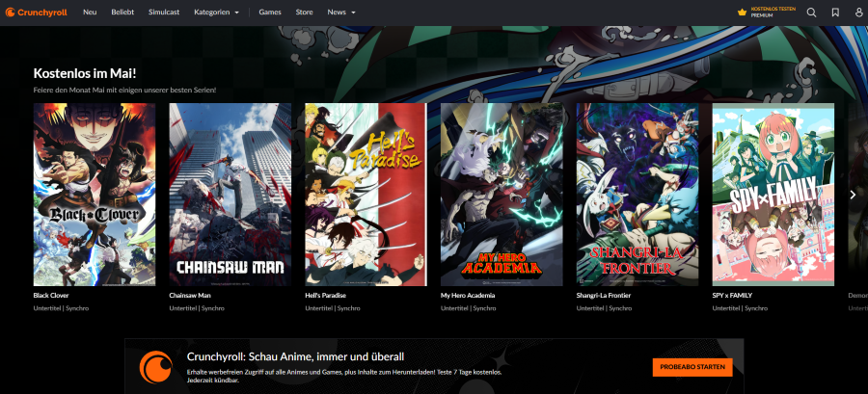Viewport: 868px width, 394px height.
Task: Open the SPY x FAMILY poster
Action: (773, 195)
